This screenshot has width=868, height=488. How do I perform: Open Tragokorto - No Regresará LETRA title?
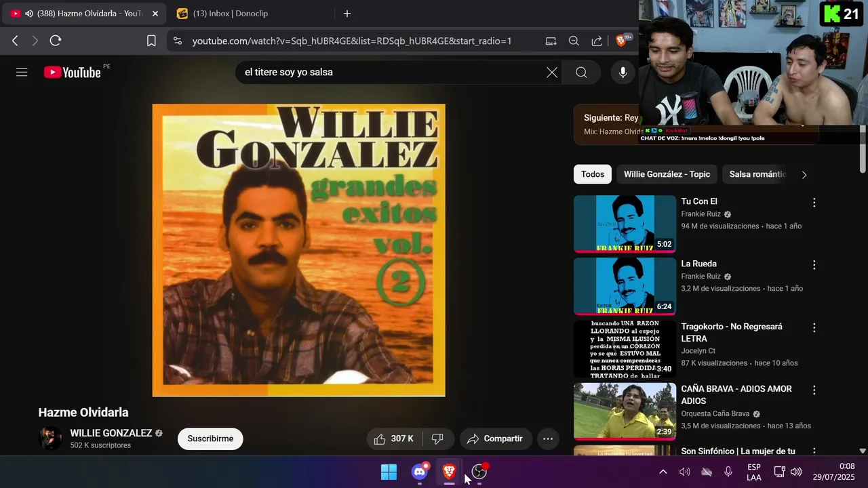pyautogui.click(x=732, y=332)
